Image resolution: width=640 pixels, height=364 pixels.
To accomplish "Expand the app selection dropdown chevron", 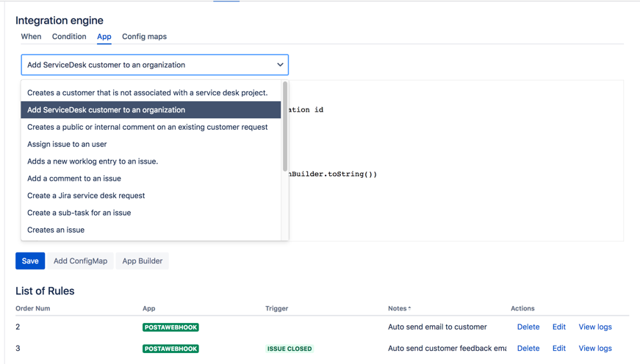I will (280, 65).
